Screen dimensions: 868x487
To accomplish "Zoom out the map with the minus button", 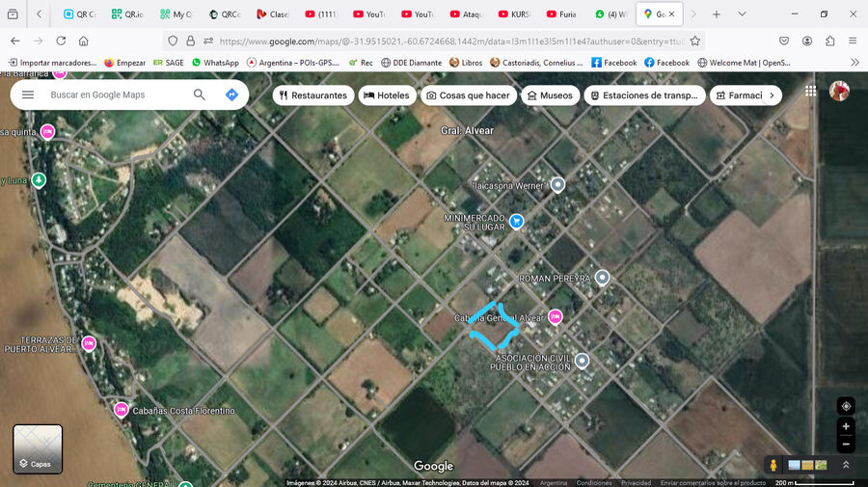I will click(846, 444).
